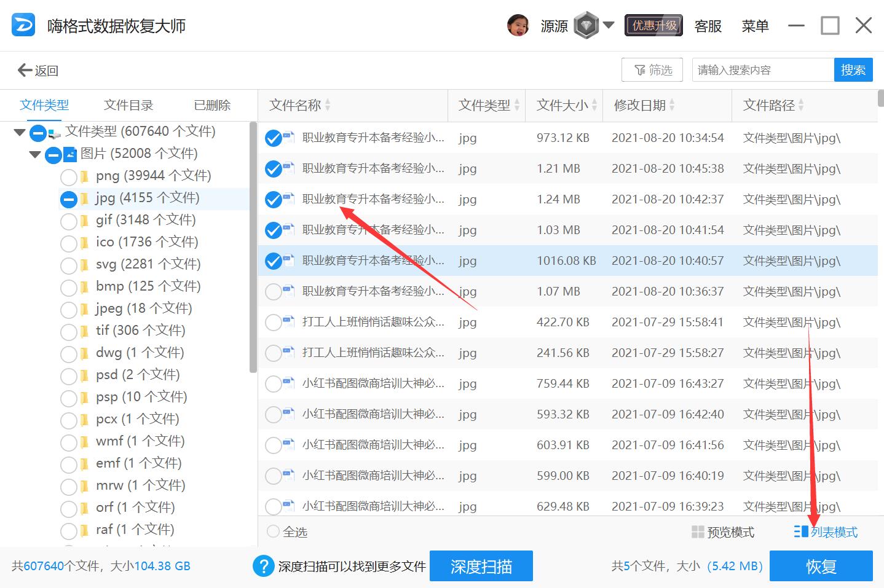
Task: Open the dropdown arrow beside membership badge
Action: 609,25
